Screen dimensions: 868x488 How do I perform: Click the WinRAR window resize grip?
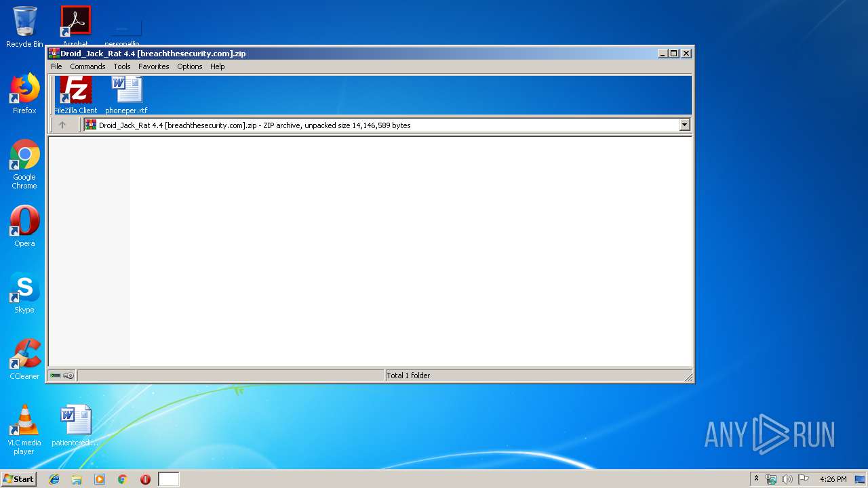688,377
